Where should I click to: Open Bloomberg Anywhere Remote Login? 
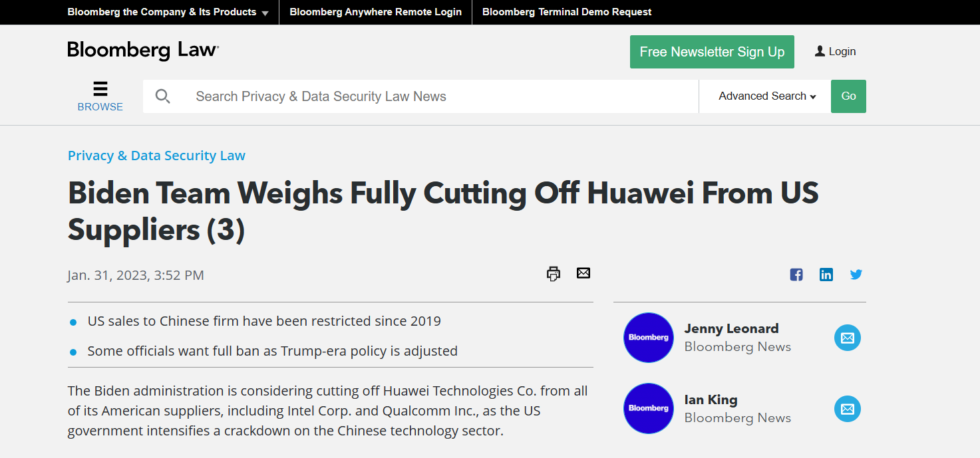(x=376, y=12)
